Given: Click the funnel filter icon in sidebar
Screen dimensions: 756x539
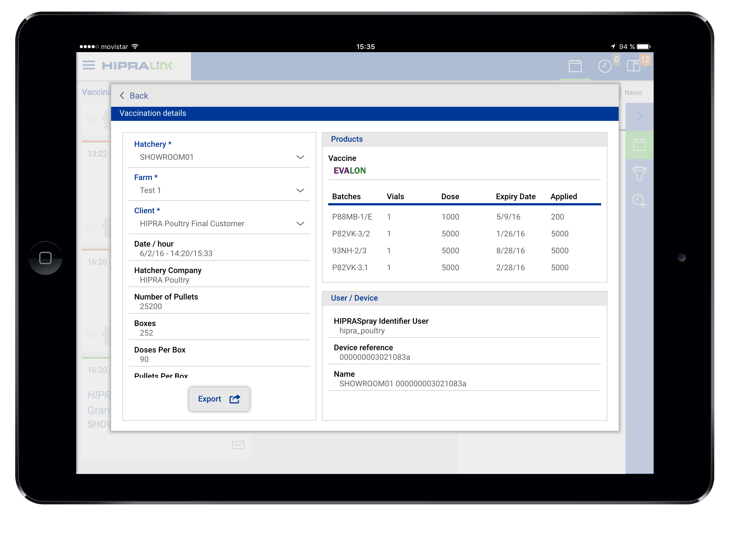Looking at the screenshot, I should pos(639,173).
